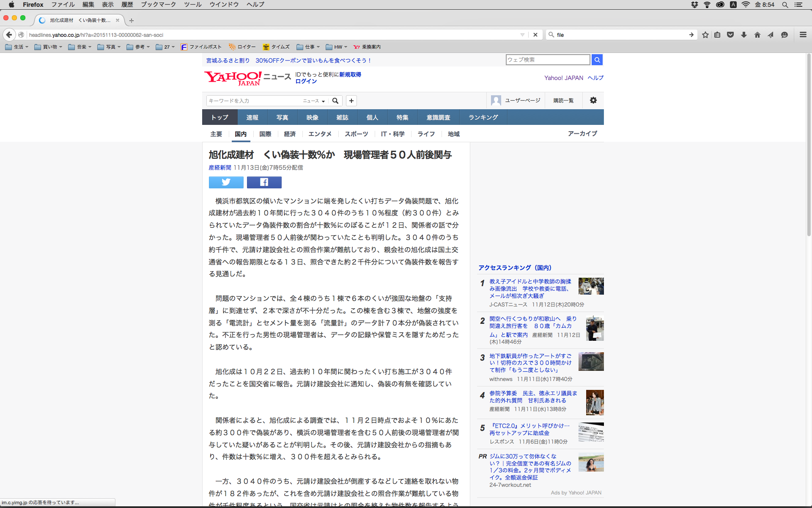Select the 経済 category tab

[x=290, y=134]
